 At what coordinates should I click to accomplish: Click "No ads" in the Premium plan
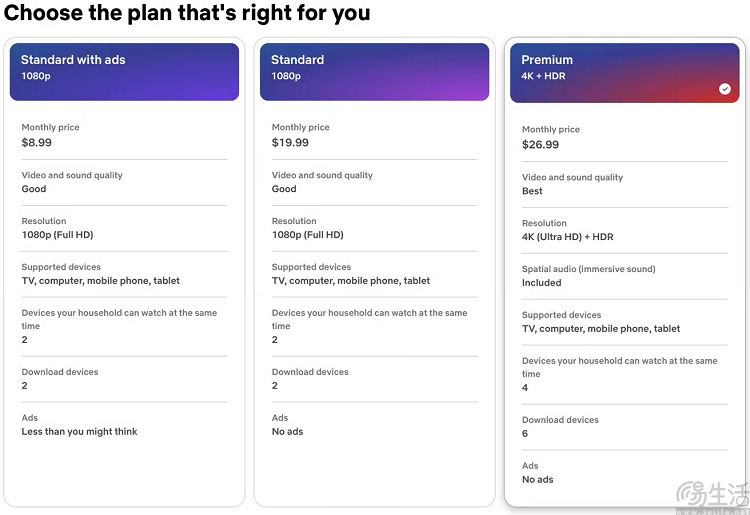(x=537, y=480)
